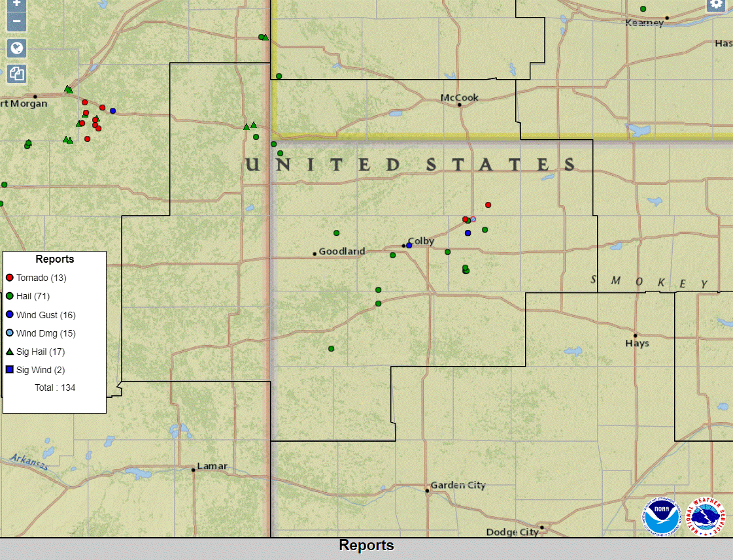Image resolution: width=733 pixels, height=560 pixels.
Task: Select the red tornado marker lowest in Fort Morgan cluster
Action: click(x=88, y=139)
